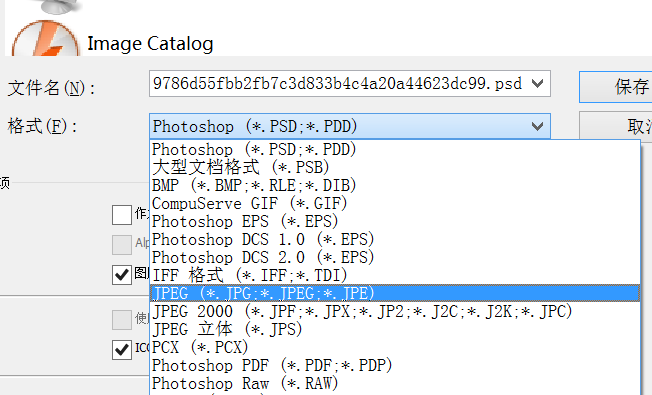Select Photoshop DCS 1.0 (*.EPS)
Image resolution: width=652 pixels, height=395 pixels.
tap(395, 239)
